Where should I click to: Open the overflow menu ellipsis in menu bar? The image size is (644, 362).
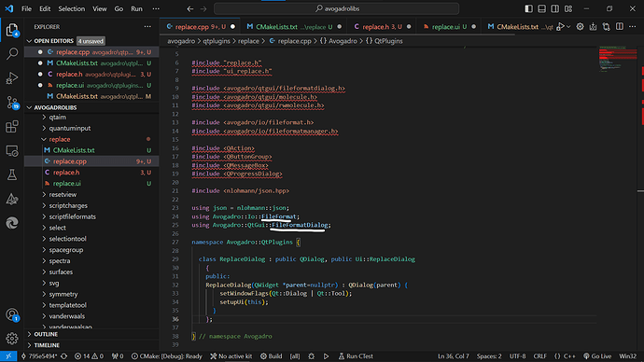(156, 8)
